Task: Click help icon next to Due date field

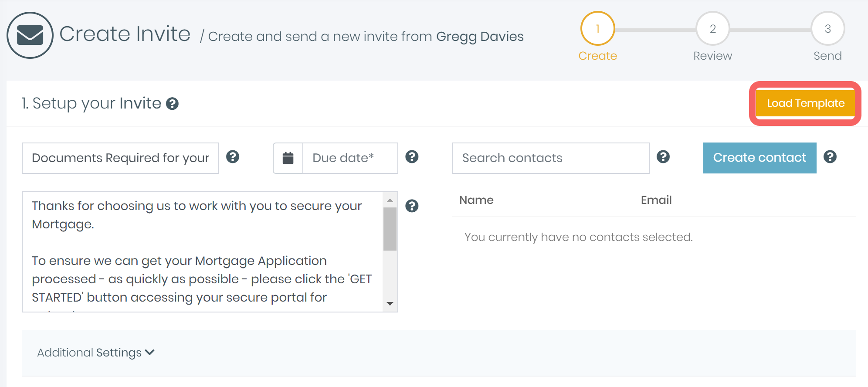Action: tap(412, 157)
